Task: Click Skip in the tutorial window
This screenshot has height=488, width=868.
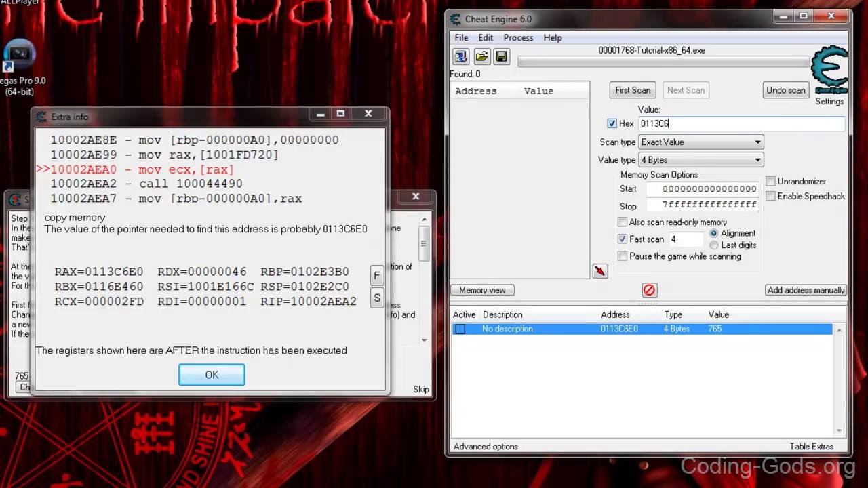Action: (421, 389)
